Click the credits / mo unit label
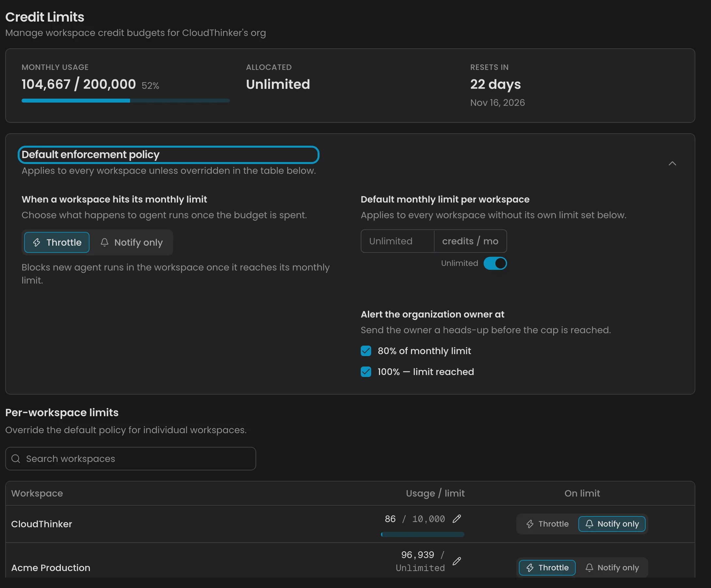Screen dimensions: 711x588 470,241
